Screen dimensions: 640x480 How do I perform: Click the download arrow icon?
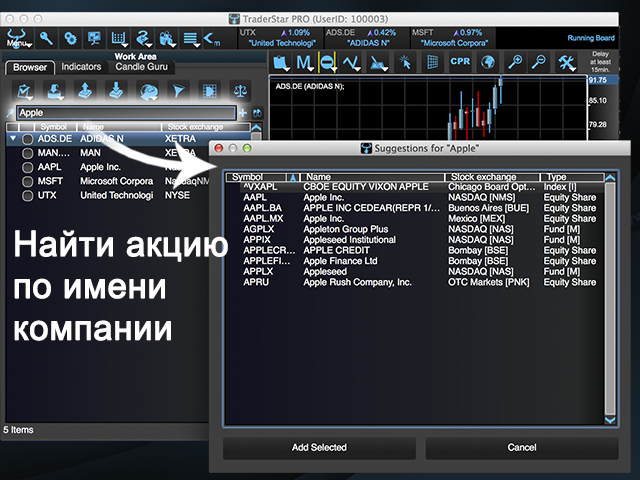pos(116,91)
